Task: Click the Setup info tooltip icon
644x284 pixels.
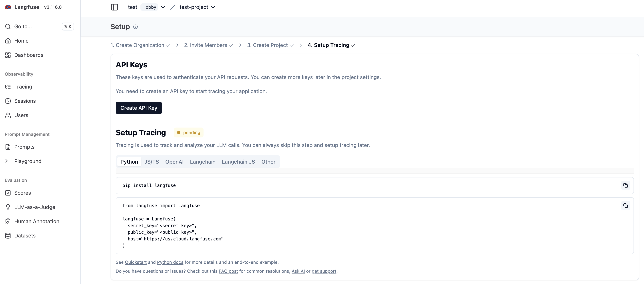Action: (135, 27)
